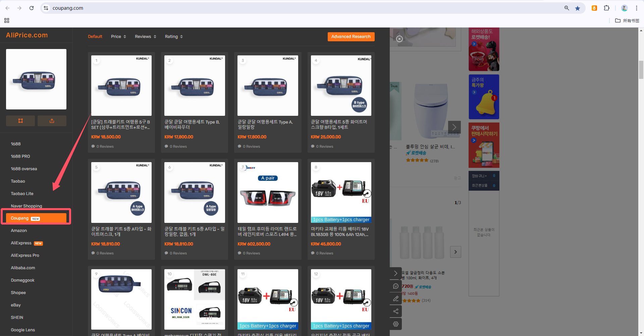Click the AliPrice.com logo
The width and height of the screenshot is (644, 336).
pyautogui.click(x=27, y=35)
